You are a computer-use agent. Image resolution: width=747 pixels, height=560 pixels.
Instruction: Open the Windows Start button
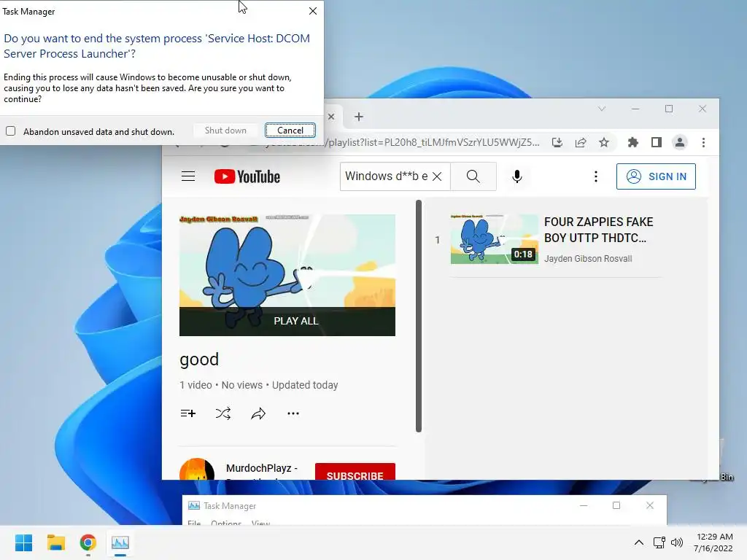tap(24, 542)
